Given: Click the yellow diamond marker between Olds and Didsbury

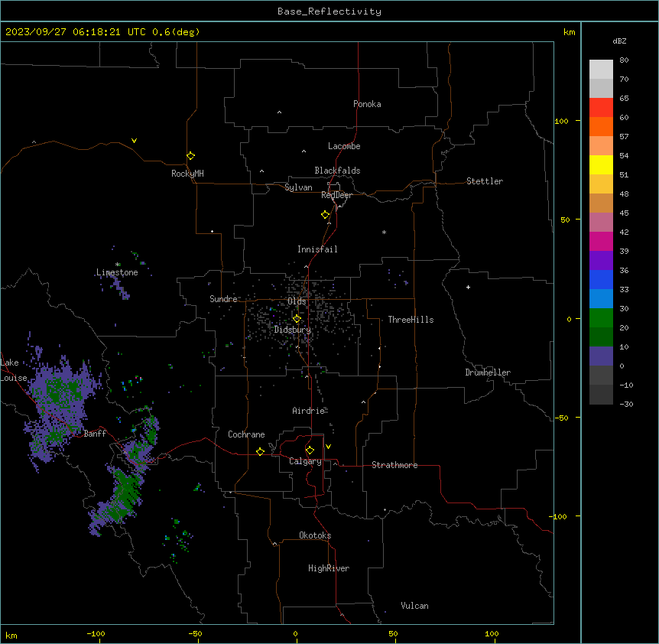Looking at the screenshot, I should point(297,318).
